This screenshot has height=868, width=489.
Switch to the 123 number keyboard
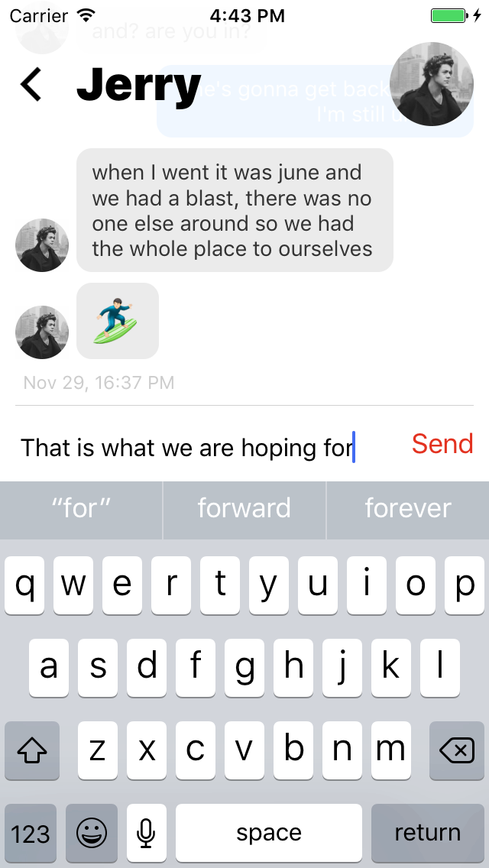[31, 833]
